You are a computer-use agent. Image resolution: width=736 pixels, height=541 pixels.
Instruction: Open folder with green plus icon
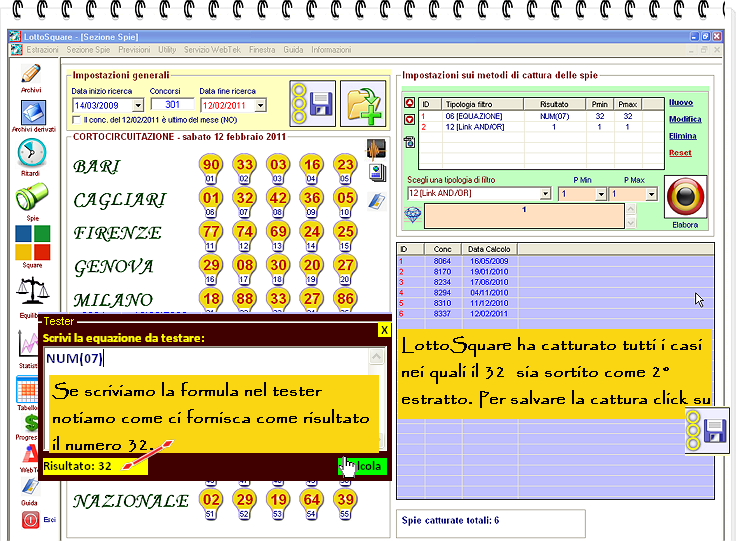(x=363, y=103)
